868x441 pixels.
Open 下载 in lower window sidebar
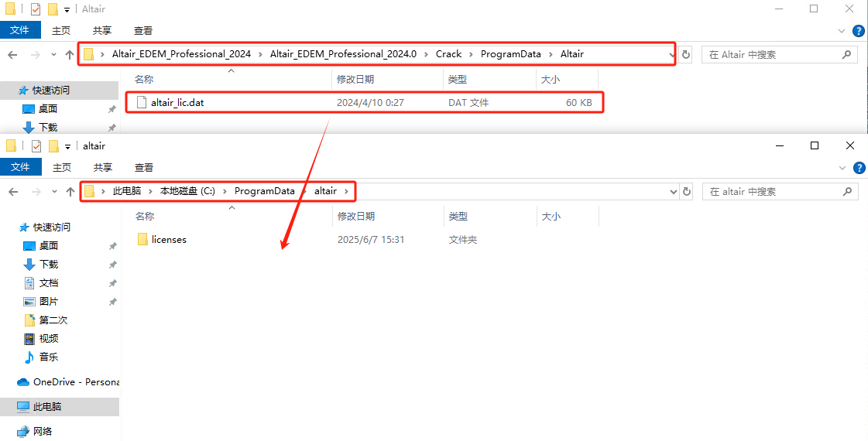click(49, 265)
